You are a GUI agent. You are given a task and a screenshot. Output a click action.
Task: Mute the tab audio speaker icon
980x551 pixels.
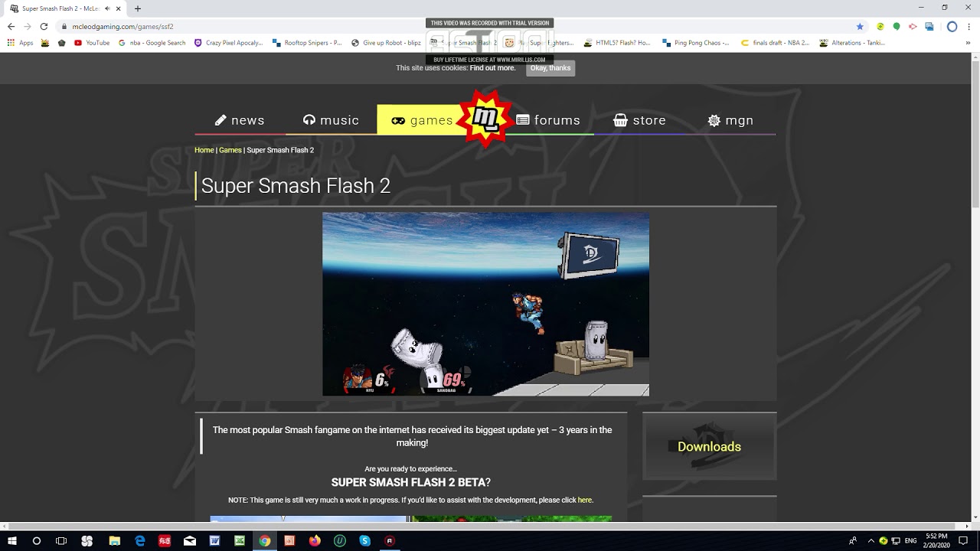pos(106,8)
